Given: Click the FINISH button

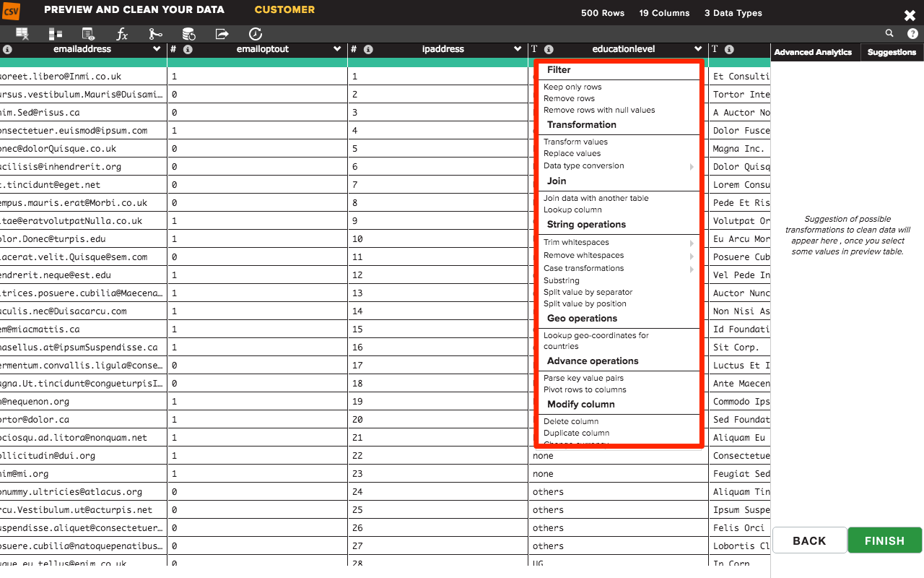Looking at the screenshot, I should 884,540.
